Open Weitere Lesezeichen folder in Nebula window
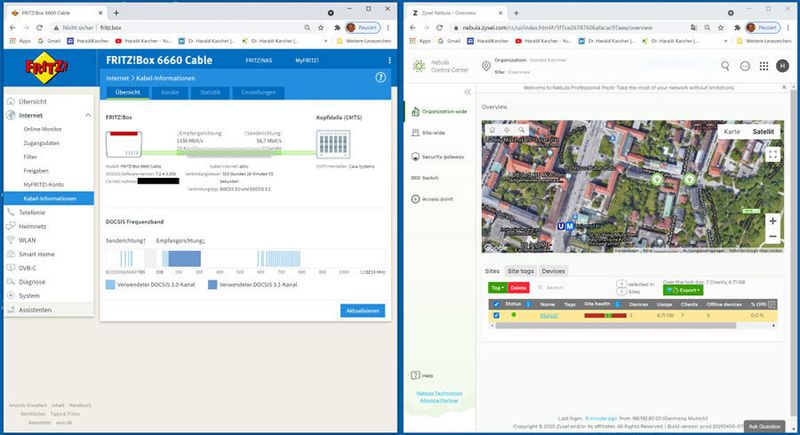The height and width of the screenshot is (435, 800). tap(764, 41)
